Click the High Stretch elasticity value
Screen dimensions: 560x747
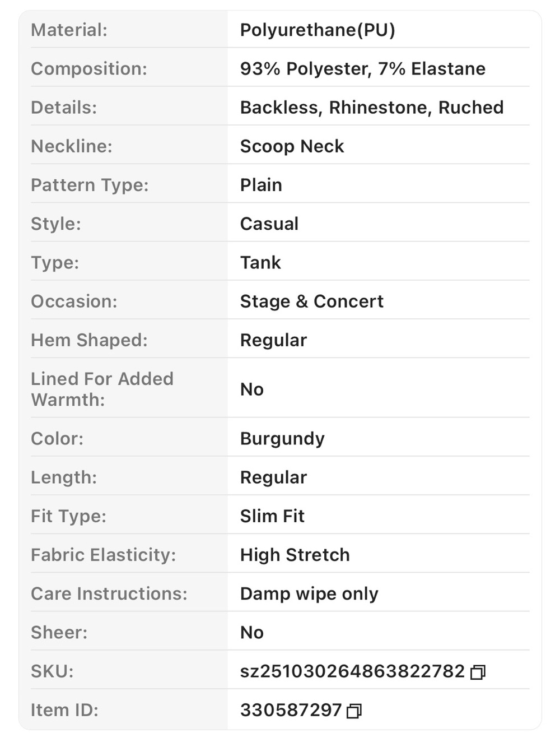[295, 555]
